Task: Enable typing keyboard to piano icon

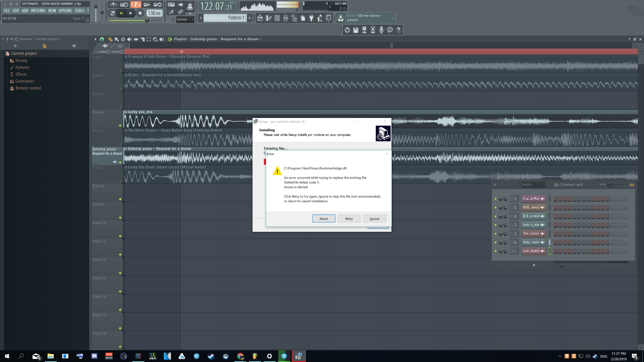Action: tap(171, 5)
